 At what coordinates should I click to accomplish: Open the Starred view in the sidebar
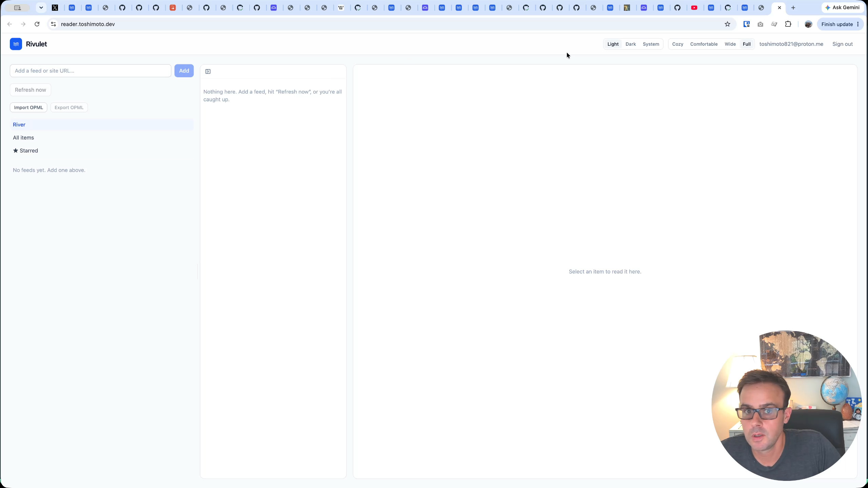(102, 150)
